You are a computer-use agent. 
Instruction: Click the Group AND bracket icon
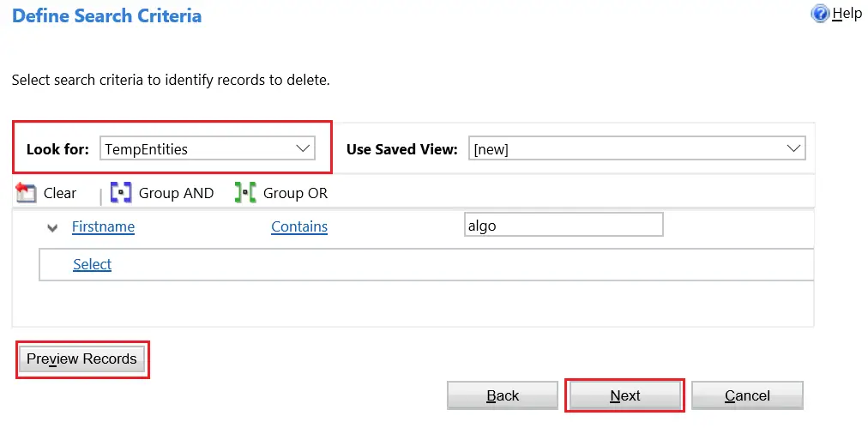(121, 193)
